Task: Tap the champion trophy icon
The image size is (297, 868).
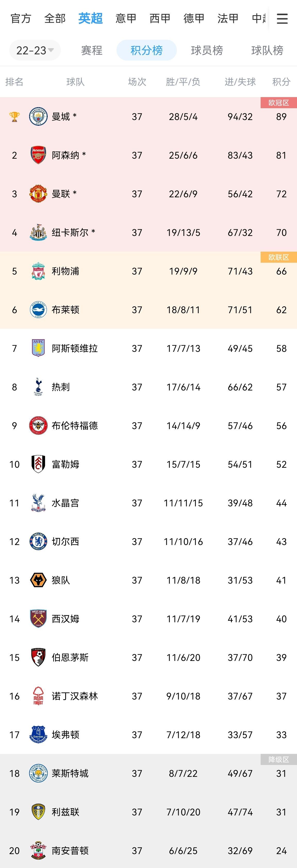Action: coord(14,117)
